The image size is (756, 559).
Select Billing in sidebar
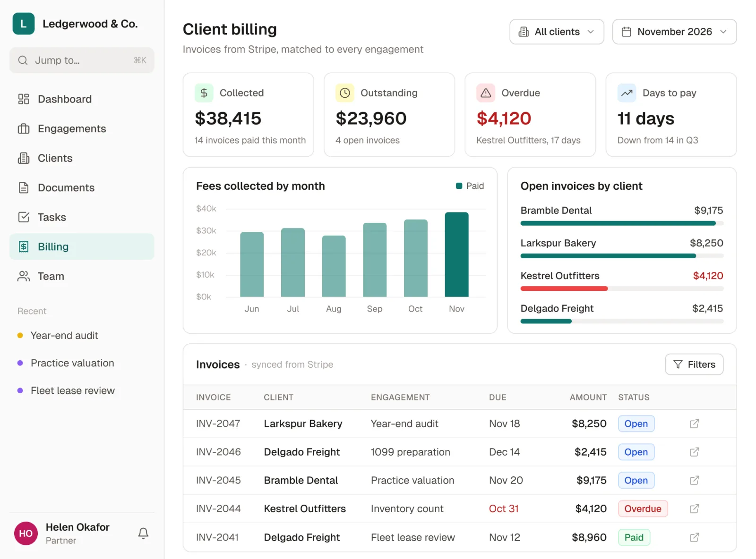click(x=82, y=246)
